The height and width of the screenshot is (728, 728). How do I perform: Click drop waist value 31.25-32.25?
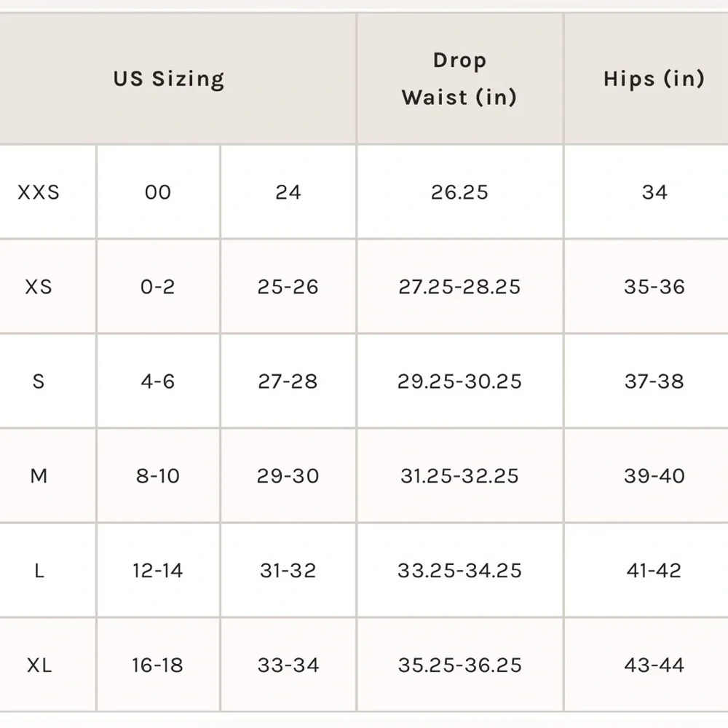tap(459, 476)
